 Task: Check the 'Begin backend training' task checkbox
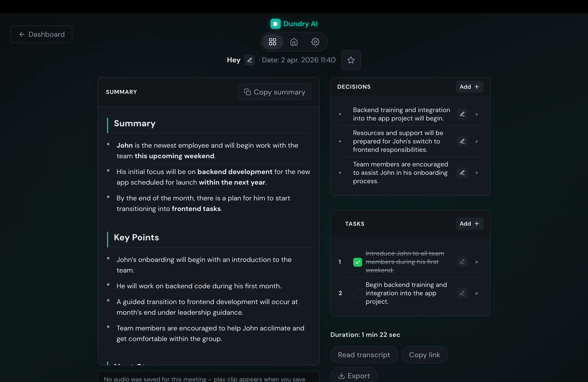tap(357, 293)
